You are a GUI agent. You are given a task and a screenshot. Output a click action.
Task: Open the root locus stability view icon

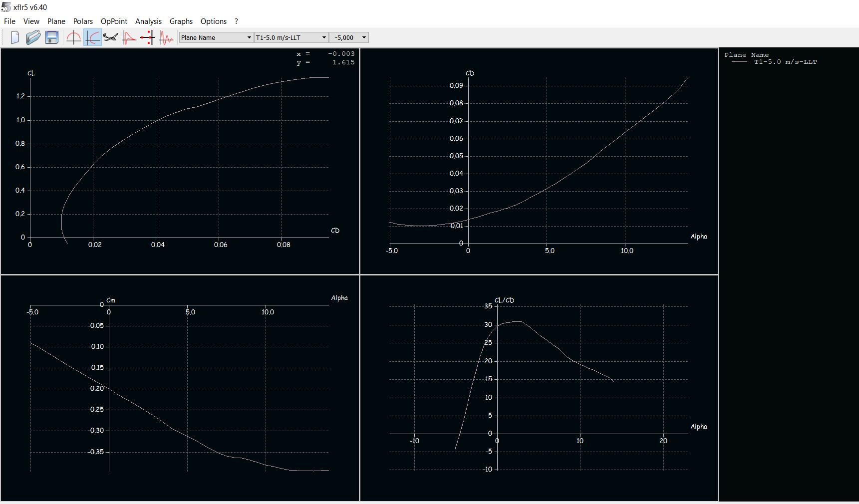click(147, 37)
